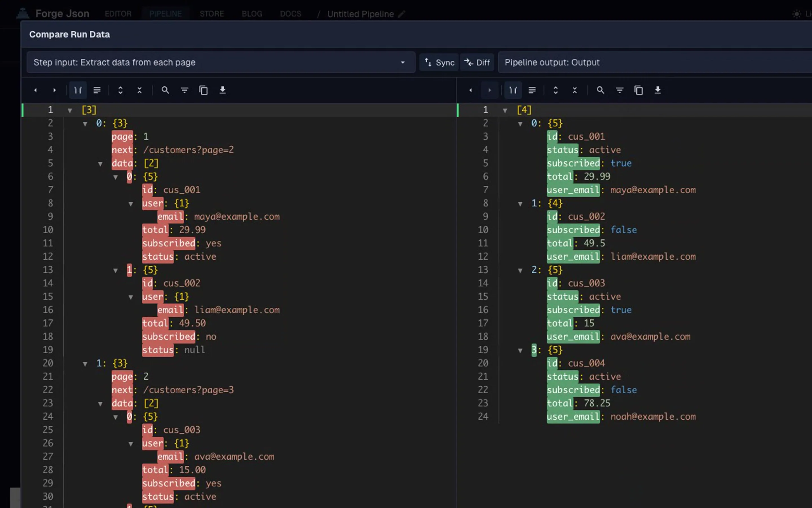Click the previous arrow in left pane toolbar

click(x=36, y=90)
